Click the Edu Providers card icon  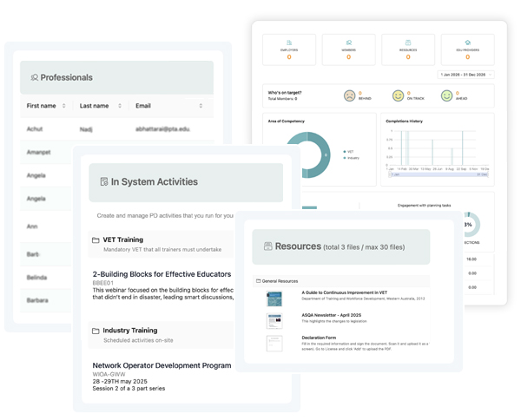coord(467,43)
